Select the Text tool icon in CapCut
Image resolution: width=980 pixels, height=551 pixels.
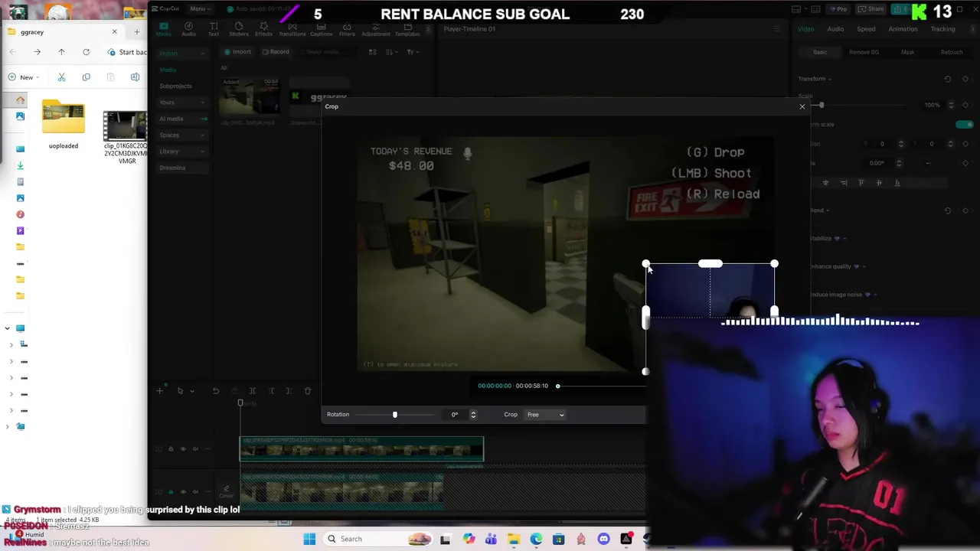pyautogui.click(x=214, y=29)
